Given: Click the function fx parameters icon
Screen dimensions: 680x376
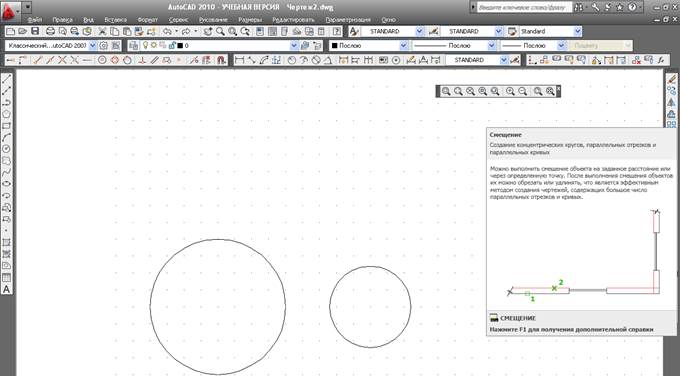Looking at the screenshot, I should coord(661,60).
